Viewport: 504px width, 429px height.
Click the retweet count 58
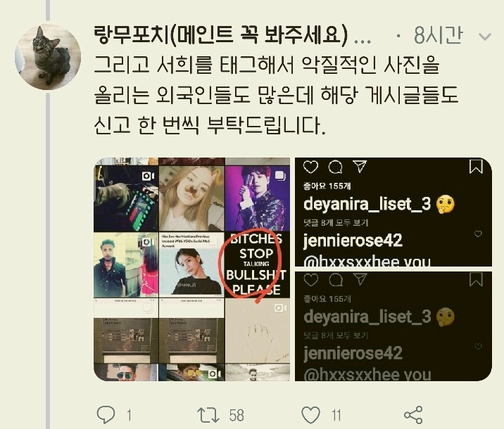pos(237,416)
